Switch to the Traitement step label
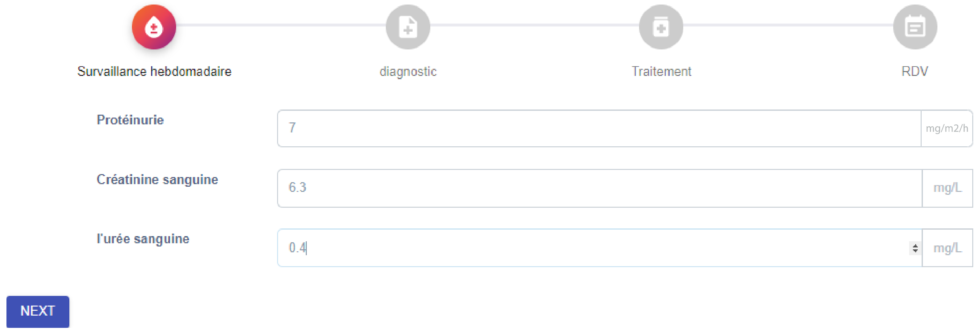The width and height of the screenshot is (980, 334). [661, 72]
